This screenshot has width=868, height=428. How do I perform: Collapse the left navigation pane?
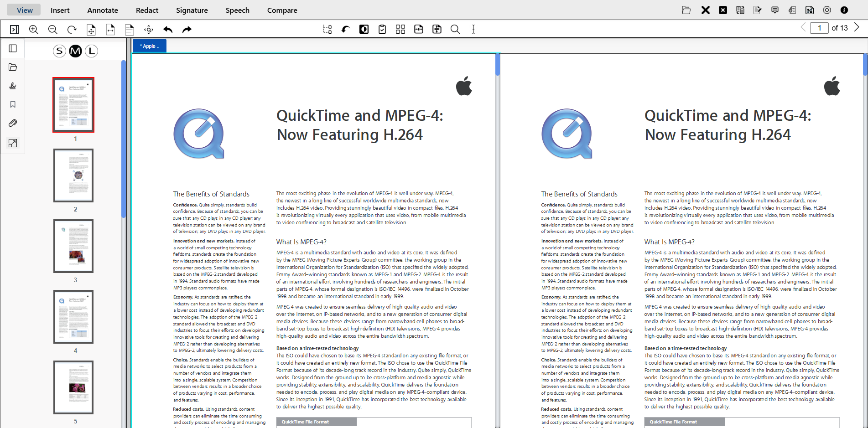[x=15, y=30]
